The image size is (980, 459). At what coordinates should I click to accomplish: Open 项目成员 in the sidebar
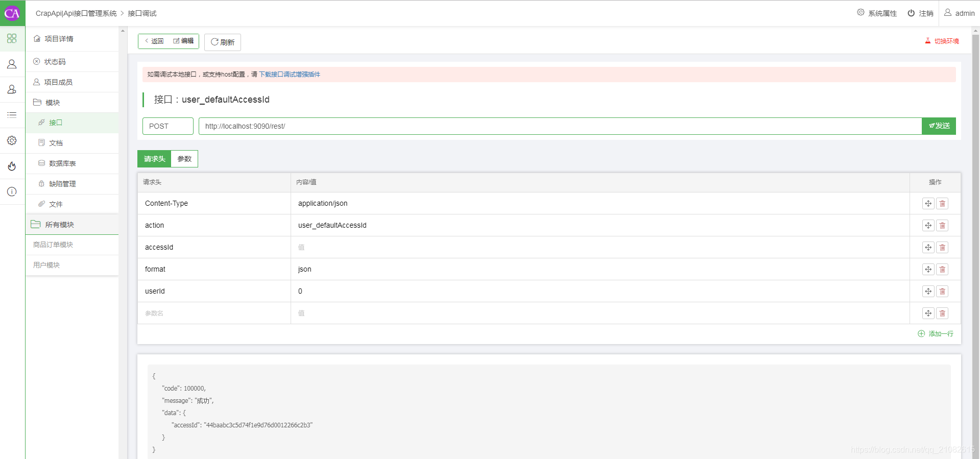pyautogui.click(x=72, y=82)
